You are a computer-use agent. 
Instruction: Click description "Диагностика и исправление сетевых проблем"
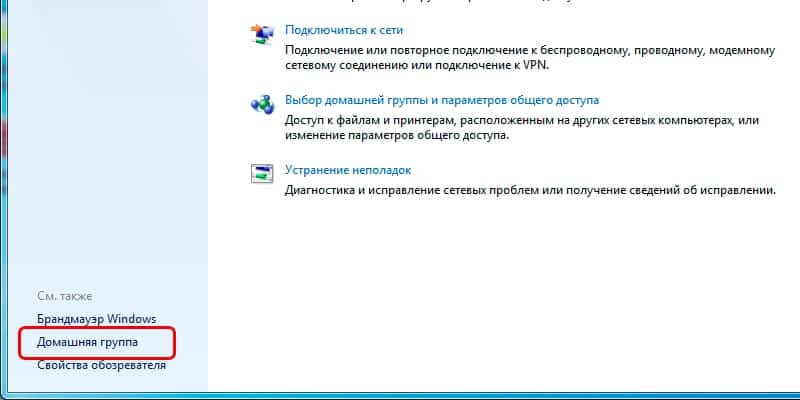(x=530, y=190)
